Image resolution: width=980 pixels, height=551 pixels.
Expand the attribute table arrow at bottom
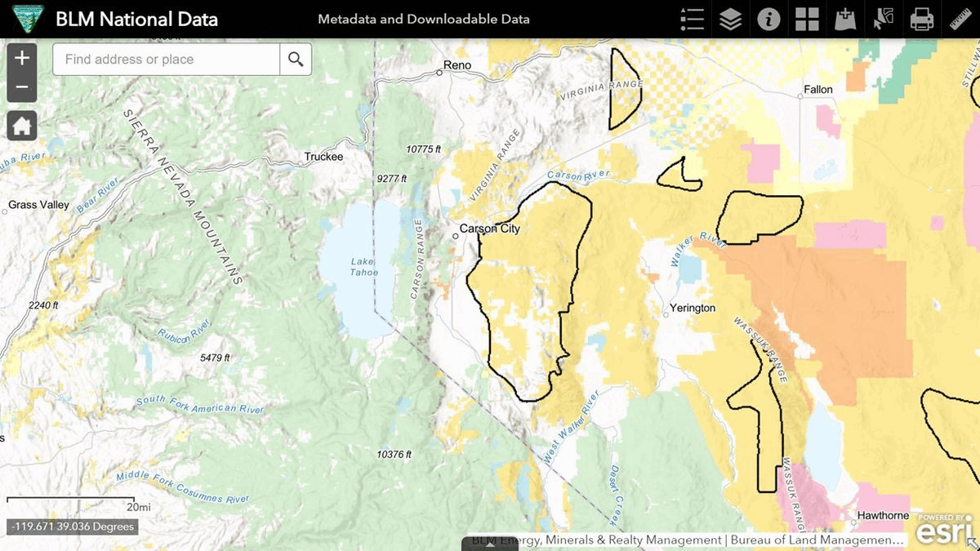tap(490, 544)
